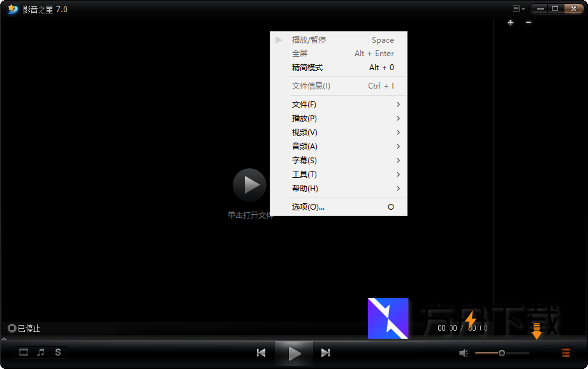Click the orange download arrow icon
This screenshot has height=369, width=588.
pyautogui.click(x=537, y=330)
